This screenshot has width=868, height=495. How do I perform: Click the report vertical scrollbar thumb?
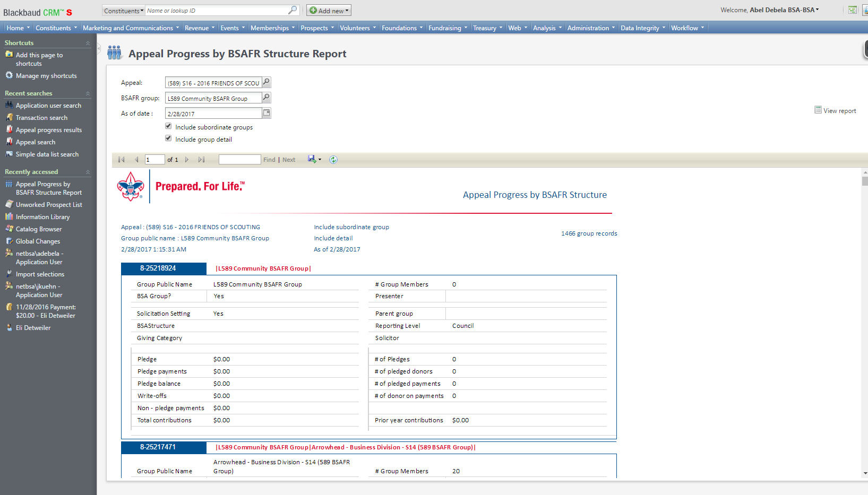[x=865, y=181]
